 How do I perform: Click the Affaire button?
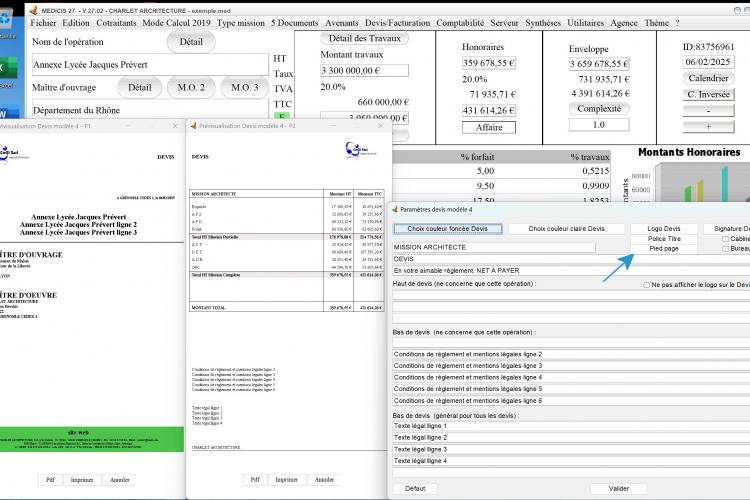(x=489, y=127)
